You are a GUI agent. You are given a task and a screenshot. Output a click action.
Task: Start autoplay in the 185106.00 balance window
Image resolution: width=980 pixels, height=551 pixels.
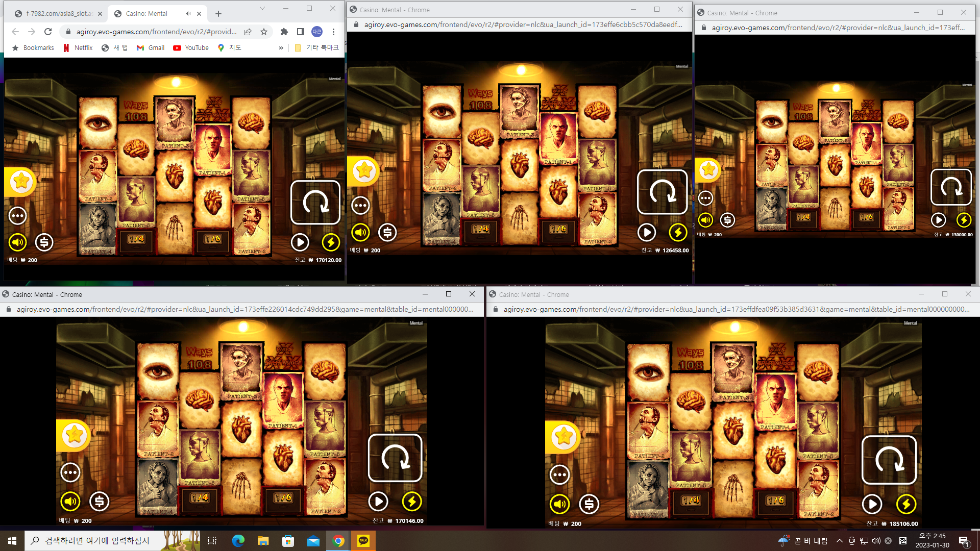(872, 504)
